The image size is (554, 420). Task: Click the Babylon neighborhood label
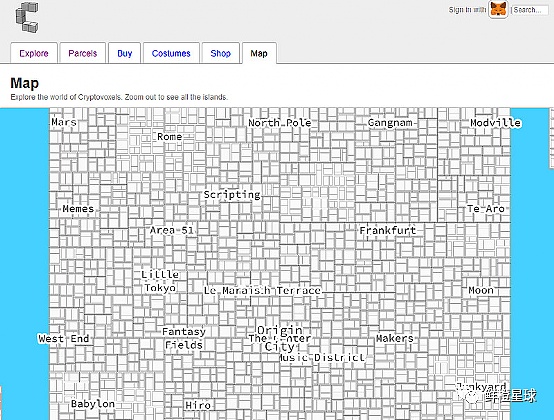pos(93,404)
